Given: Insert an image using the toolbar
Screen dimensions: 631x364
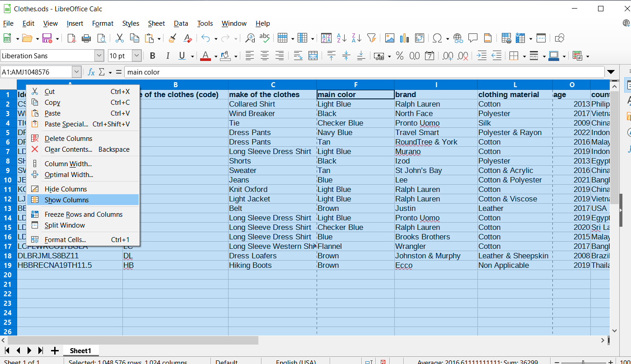Looking at the screenshot, I should point(389,38).
